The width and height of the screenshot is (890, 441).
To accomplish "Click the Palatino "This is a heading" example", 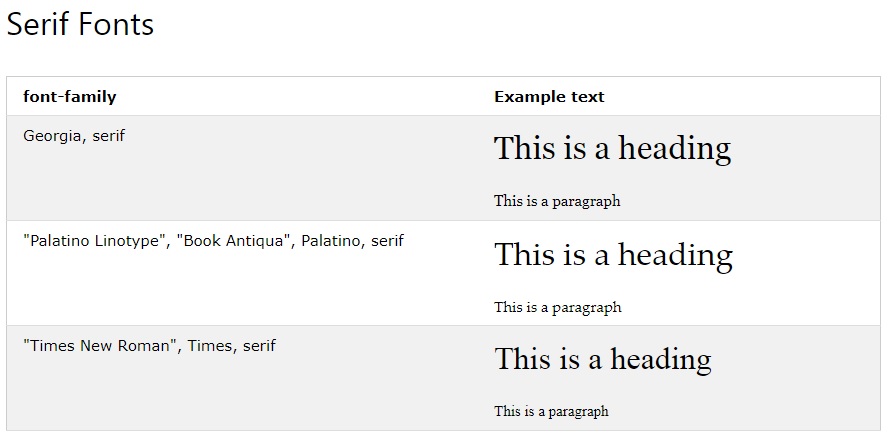I will pyautogui.click(x=614, y=254).
